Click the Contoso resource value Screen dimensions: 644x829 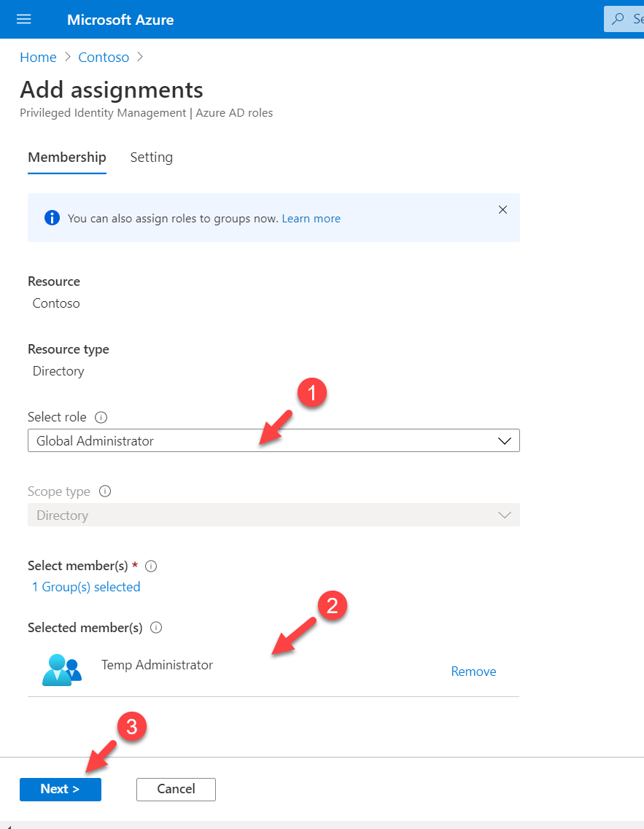point(56,303)
